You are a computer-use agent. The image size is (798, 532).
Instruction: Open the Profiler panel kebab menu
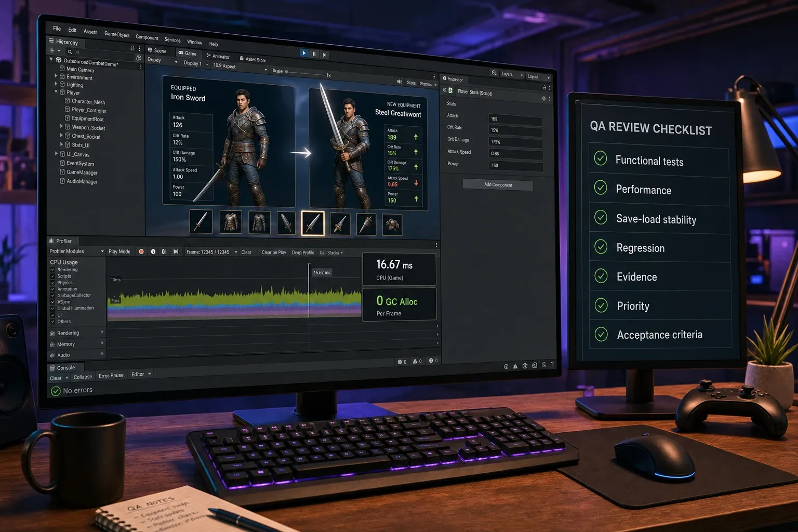tap(436, 245)
